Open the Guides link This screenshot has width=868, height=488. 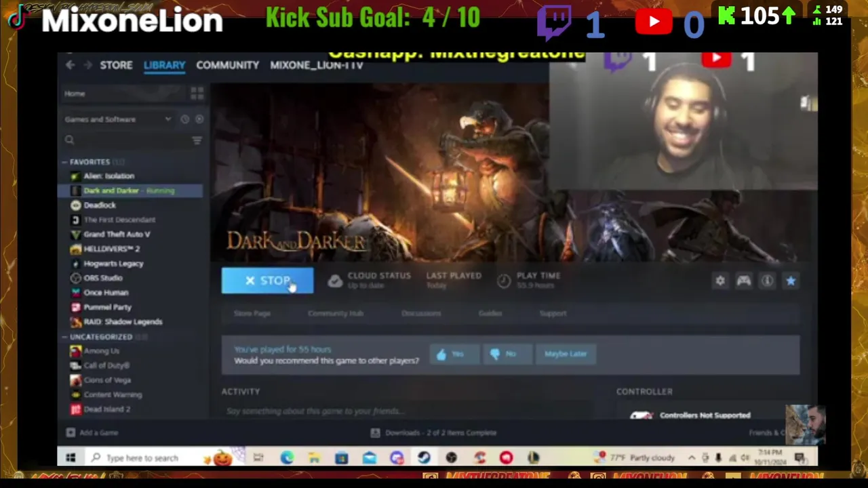[x=490, y=313]
